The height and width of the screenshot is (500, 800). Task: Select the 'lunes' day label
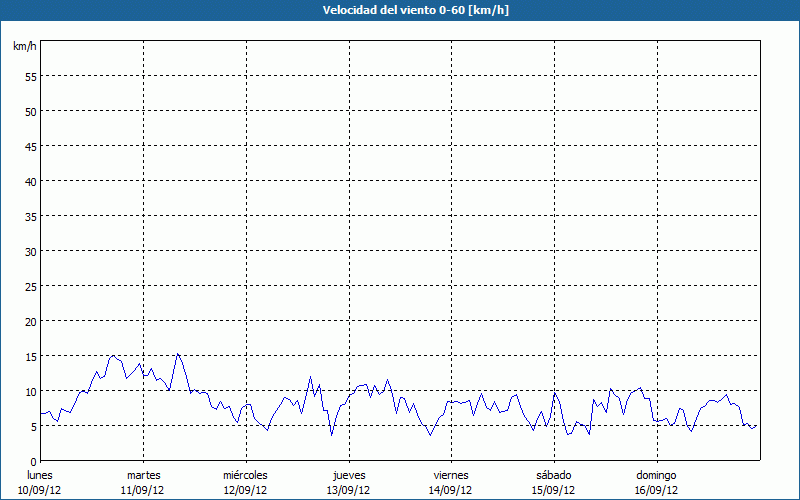[x=40, y=475]
